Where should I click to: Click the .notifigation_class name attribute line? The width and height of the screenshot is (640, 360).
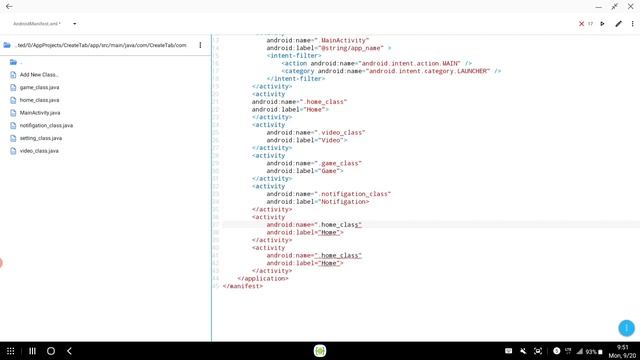pos(329,194)
